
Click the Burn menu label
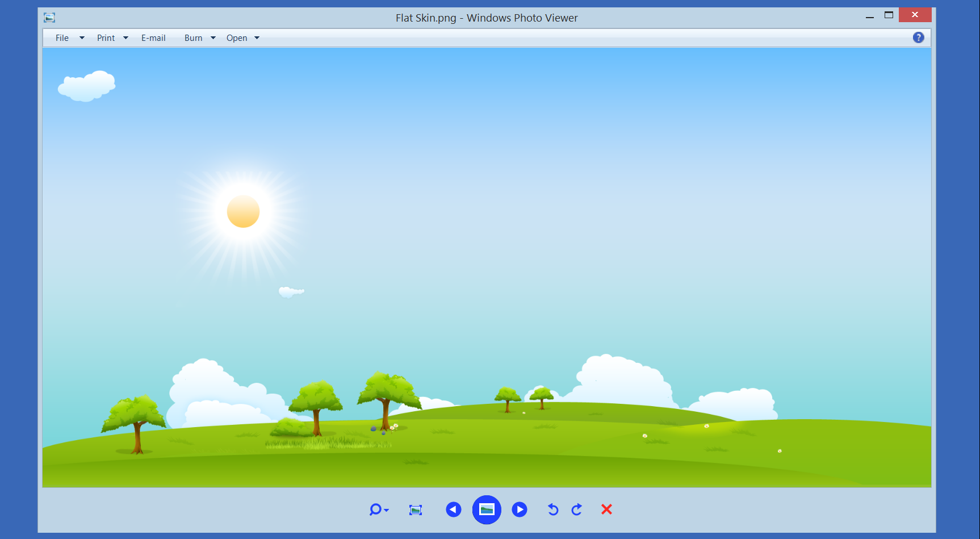193,38
